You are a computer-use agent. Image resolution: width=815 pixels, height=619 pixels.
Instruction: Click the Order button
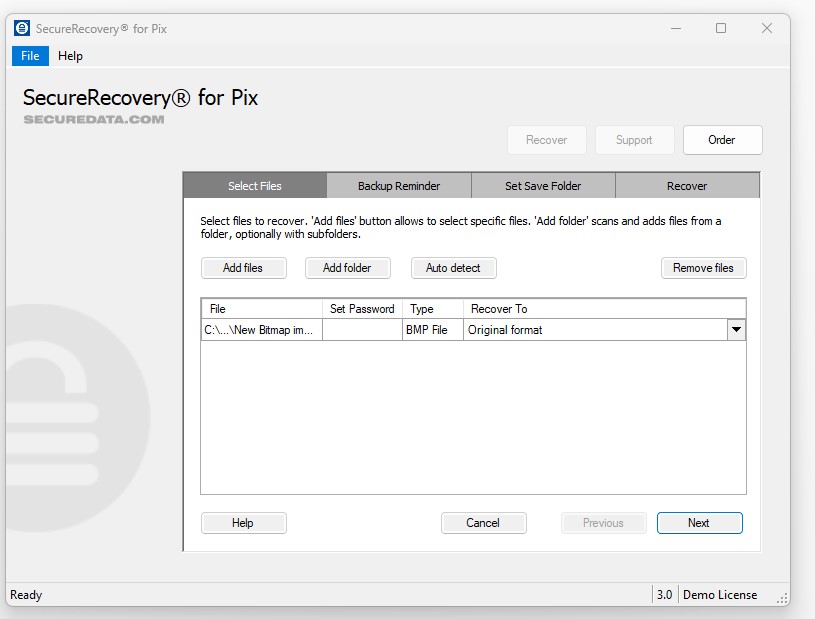click(x=722, y=140)
